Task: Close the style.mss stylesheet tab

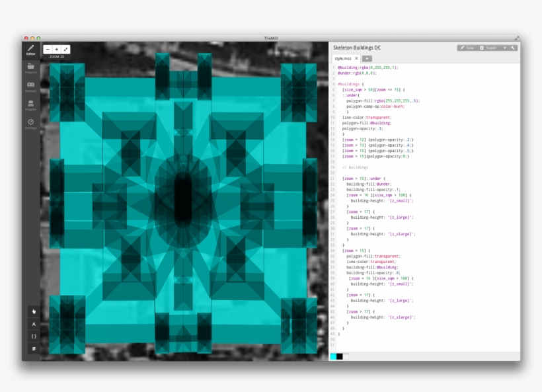Action: [x=356, y=58]
